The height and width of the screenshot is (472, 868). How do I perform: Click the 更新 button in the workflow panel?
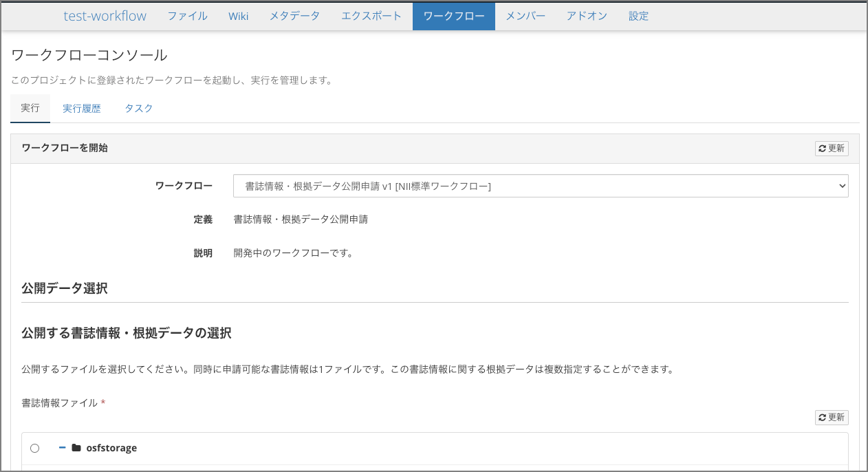831,148
